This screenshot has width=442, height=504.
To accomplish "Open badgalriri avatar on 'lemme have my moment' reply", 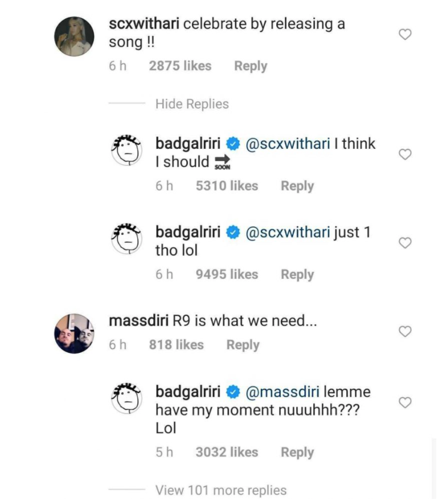I will click(x=126, y=398).
